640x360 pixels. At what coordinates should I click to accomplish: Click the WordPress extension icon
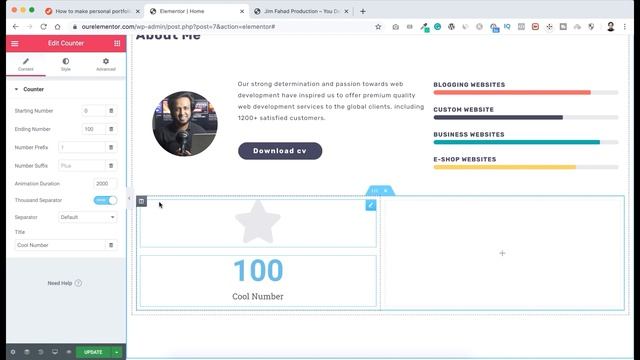tap(451, 27)
